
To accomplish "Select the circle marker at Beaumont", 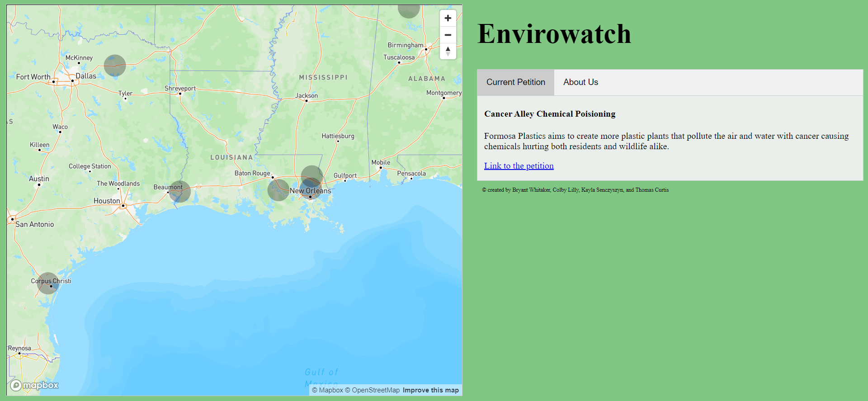I will [x=179, y=191].
